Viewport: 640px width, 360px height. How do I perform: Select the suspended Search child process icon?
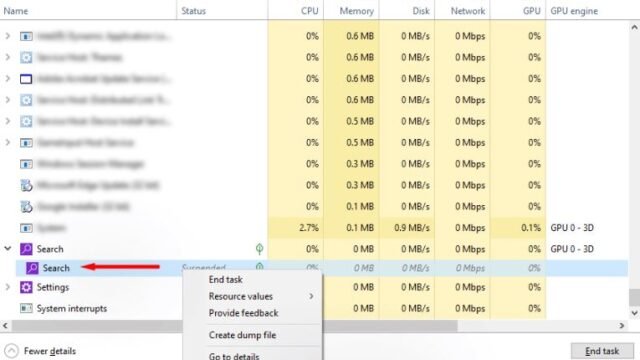coord(32,268)
